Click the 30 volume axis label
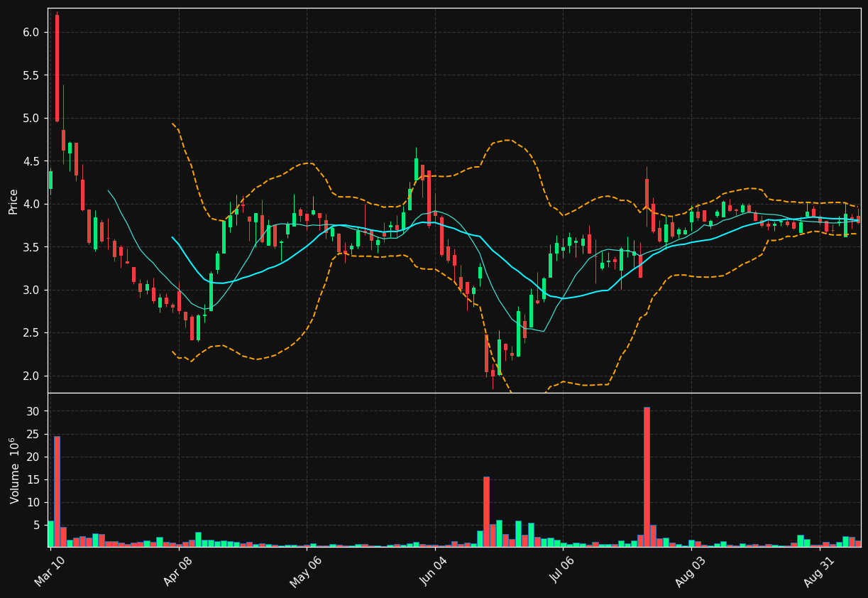The height and width of the screenshot is (598, 868). [x=33, y=411]
